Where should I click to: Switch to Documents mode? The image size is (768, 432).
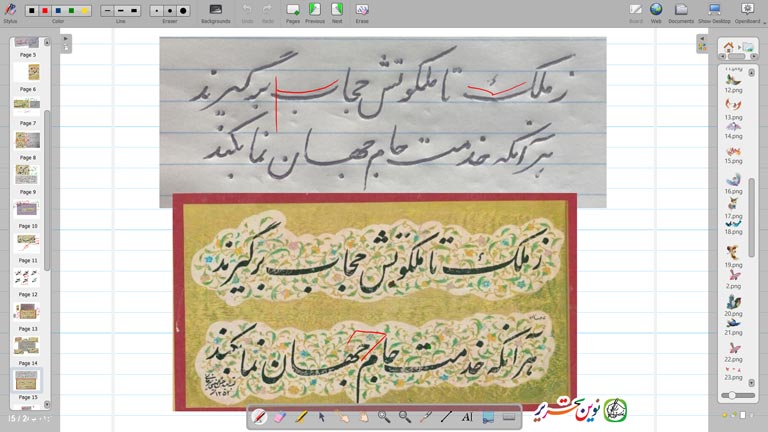click(x=681, y=10)
